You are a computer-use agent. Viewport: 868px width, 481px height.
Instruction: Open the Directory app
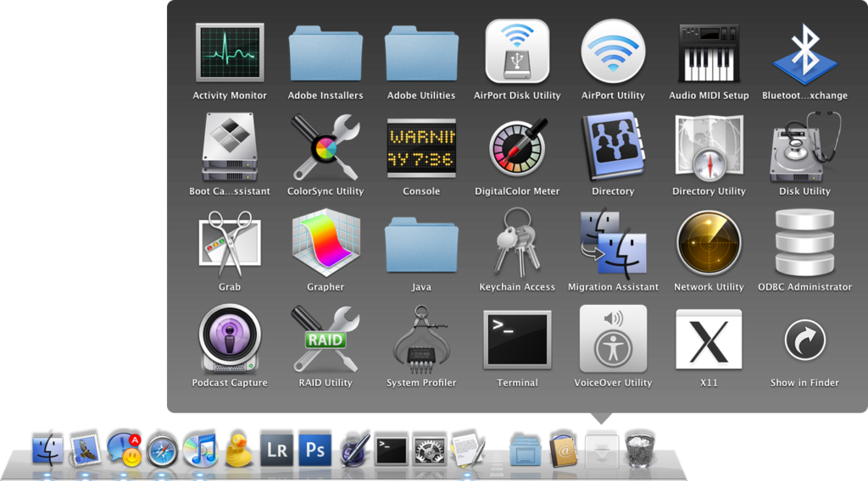click(613, 147)
